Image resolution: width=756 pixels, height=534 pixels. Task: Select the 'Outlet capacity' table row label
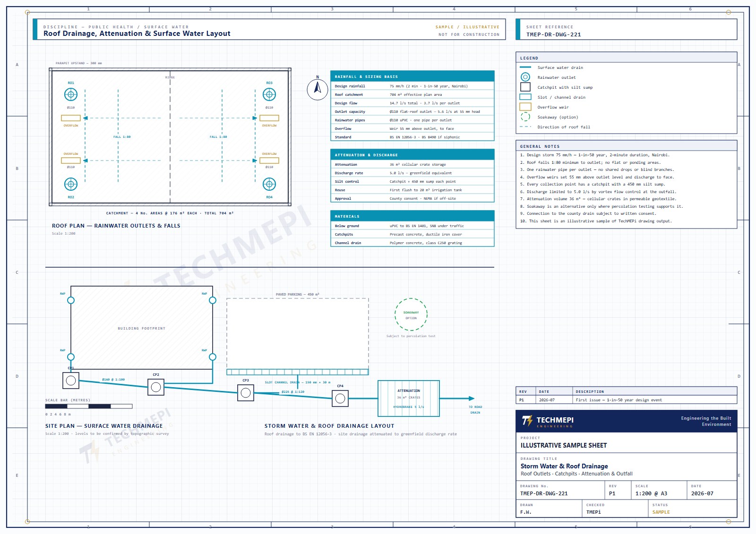[350, 111]
